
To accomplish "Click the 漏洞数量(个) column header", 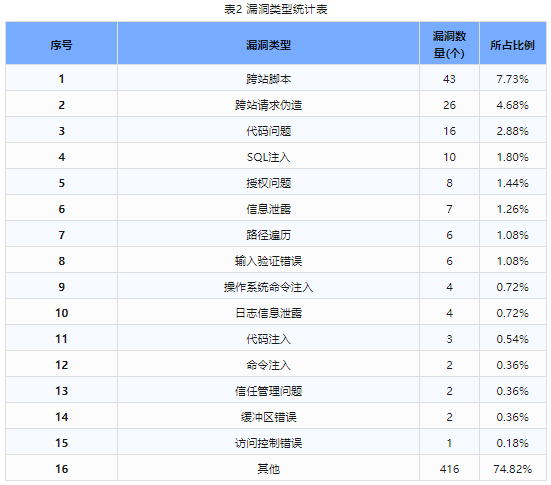I will click(x=449, y=43).
